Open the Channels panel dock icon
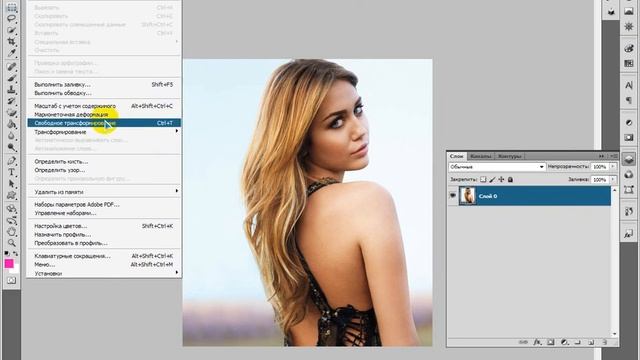 click(629, 175)
